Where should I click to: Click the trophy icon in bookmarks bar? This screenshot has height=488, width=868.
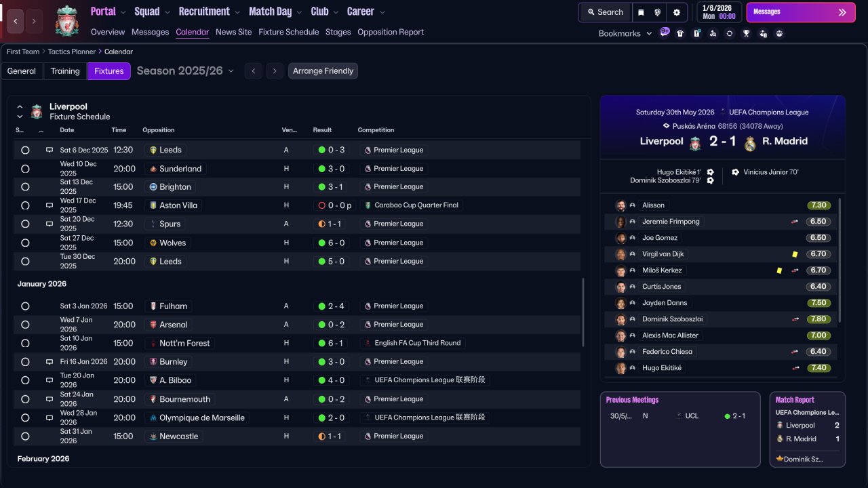click(x=746, y=33)
